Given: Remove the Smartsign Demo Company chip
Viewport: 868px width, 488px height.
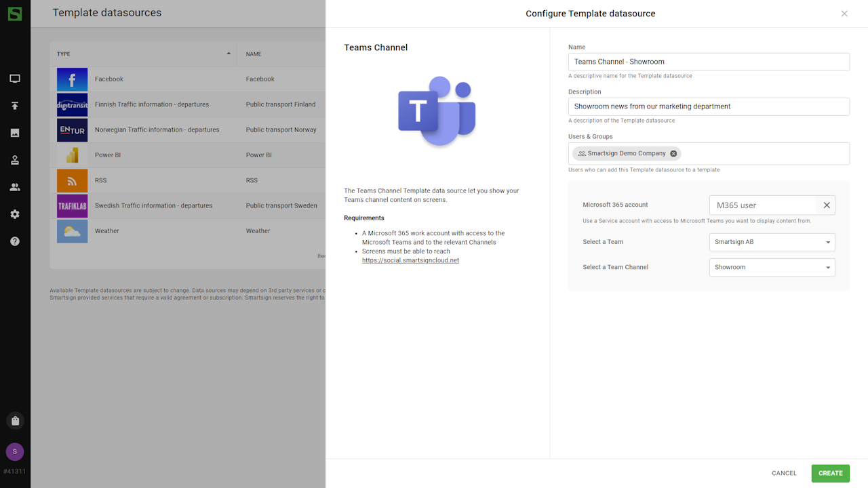Looking at the screenshot, I should [673, 154].
